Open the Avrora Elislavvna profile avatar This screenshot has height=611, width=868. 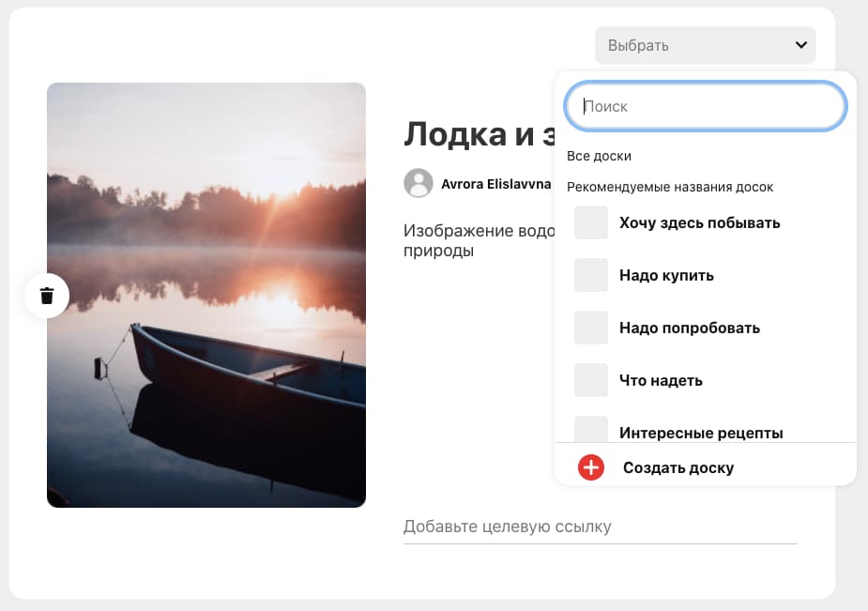[x=419, y=183]
